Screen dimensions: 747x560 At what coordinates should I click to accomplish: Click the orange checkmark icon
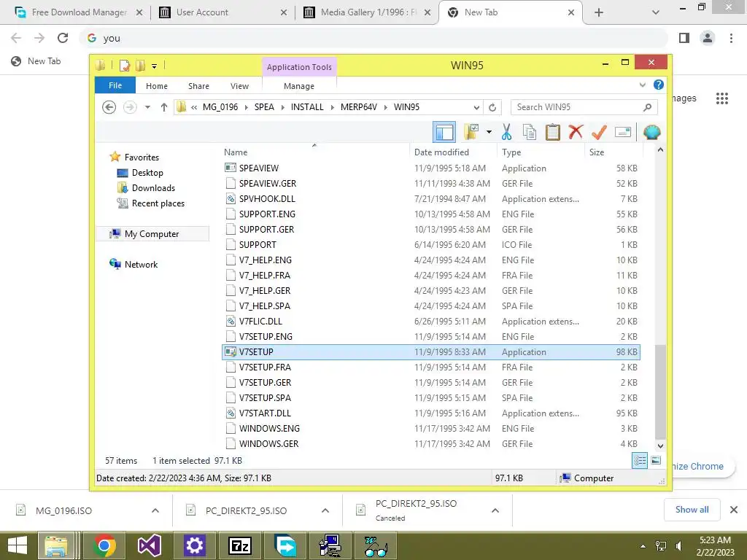click(x=599, y=132)
